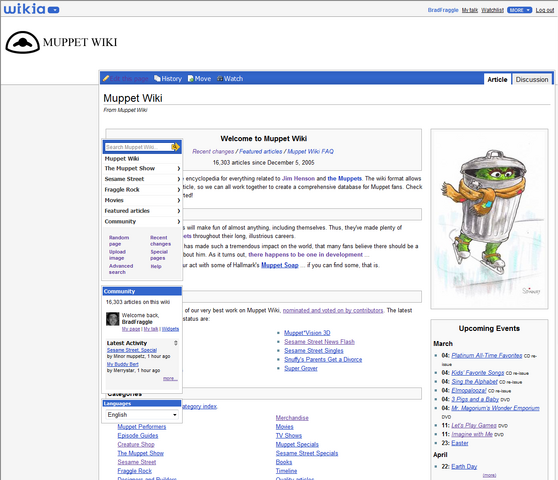Click the BradFraggle avatar thumbnail
The image size is (558, 480).
click(112, 319)
